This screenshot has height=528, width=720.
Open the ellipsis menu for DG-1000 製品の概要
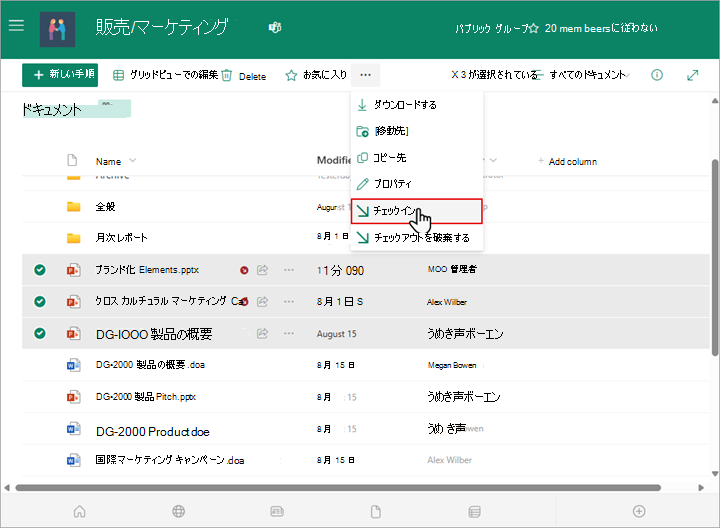[x=289, y=333]
